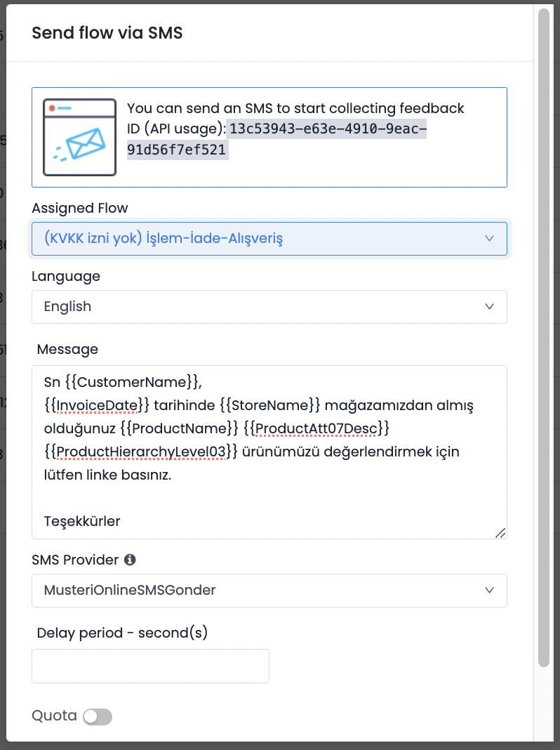This screenshot has width=560, height=750.
Task: Select the API usage ID code text
Action: (x=276, y=139)
